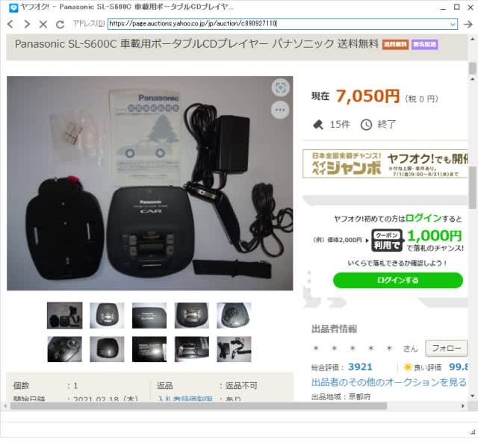
Task: Click the purple 匿名配送 badge
Action: pyautogui.click(x=424, y=45)
